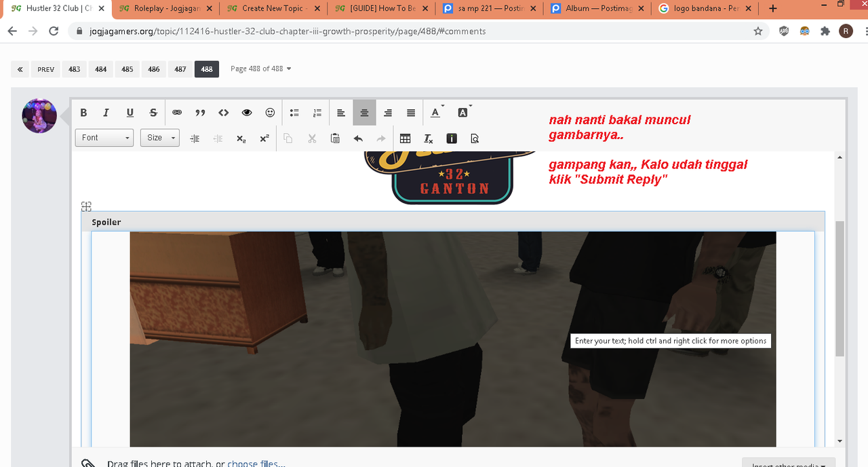The image size is (868, 467).
Task: Align text right
Action: (388, 113)
